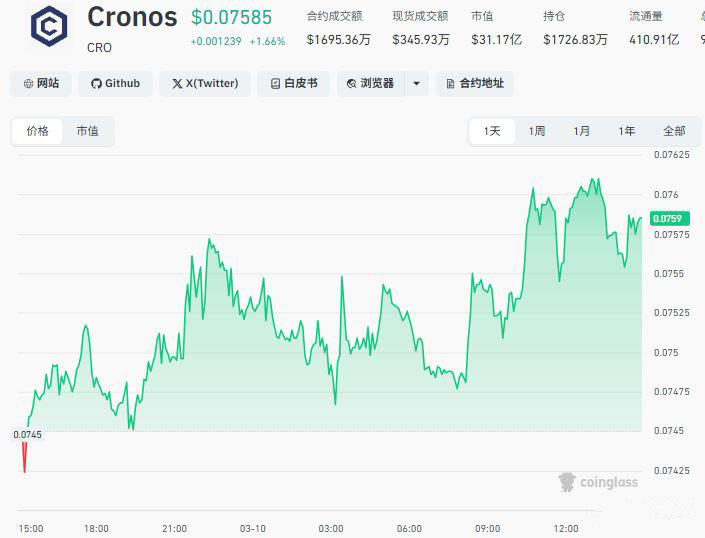Screen dimensions: 705x538
Task: Click the X logo on Twitter button
Action: (x=177, y=84)
